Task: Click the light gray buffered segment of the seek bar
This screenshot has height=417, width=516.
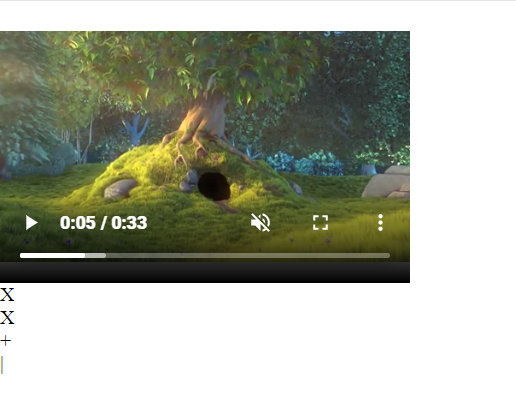Action: [x=96, y=256]
